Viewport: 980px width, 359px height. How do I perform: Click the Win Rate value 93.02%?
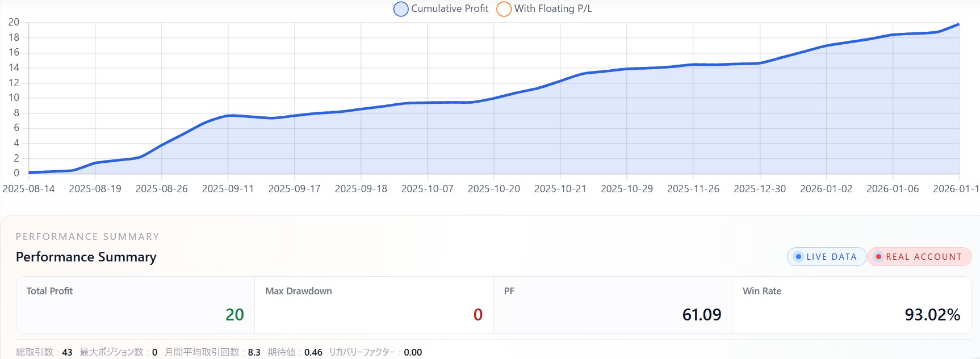point(932,315)
